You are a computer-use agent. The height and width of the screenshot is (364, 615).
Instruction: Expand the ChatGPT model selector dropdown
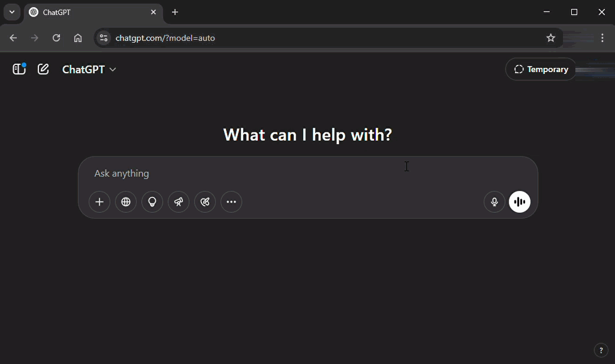click(89, 69)
